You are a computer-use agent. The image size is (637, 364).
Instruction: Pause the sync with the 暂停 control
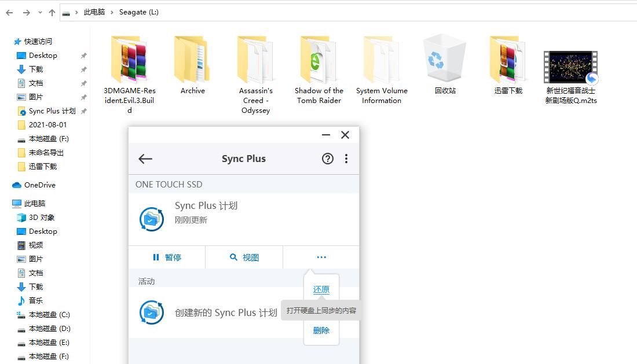[x=167, y=258]
